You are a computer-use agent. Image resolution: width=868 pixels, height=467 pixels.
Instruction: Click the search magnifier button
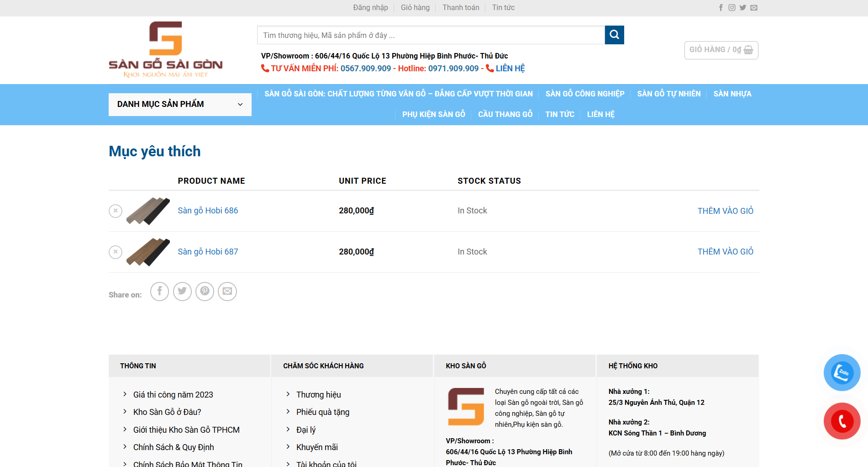point(614,35)
